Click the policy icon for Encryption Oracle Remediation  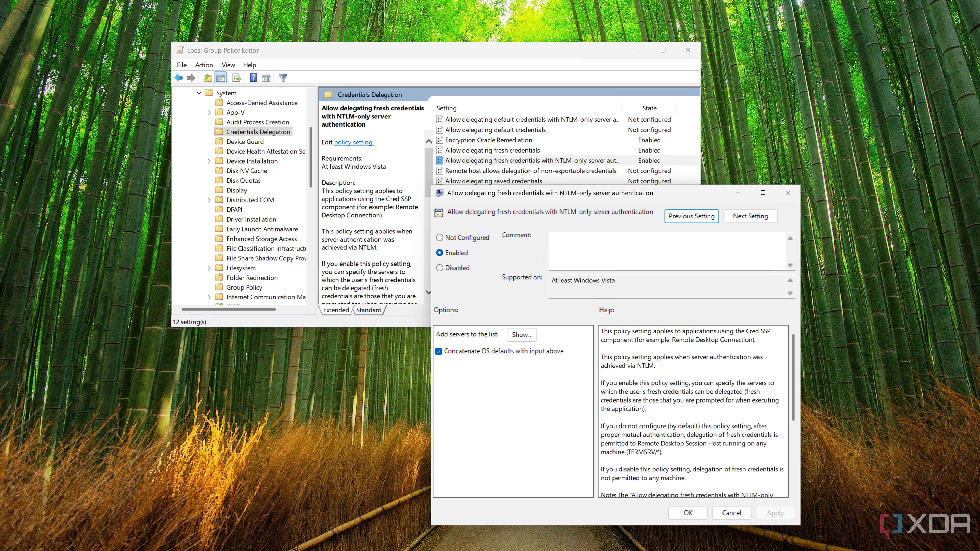[440, 140]
